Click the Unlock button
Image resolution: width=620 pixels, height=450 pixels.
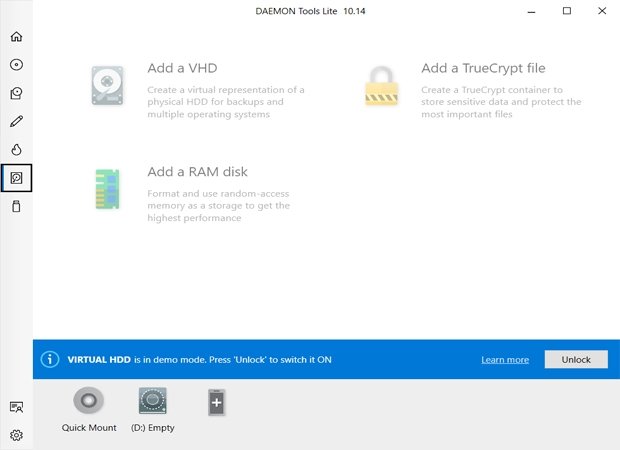576,359
